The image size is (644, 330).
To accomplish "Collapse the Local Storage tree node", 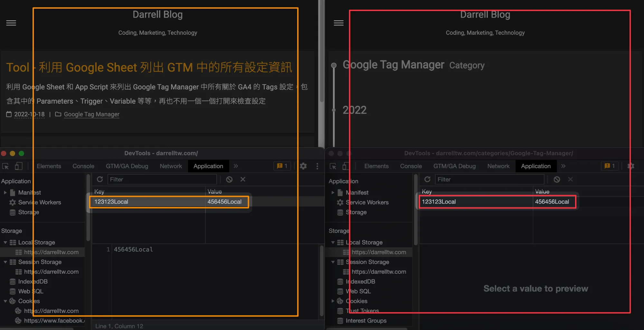I will pyautogui.click(x=5, y=242).
